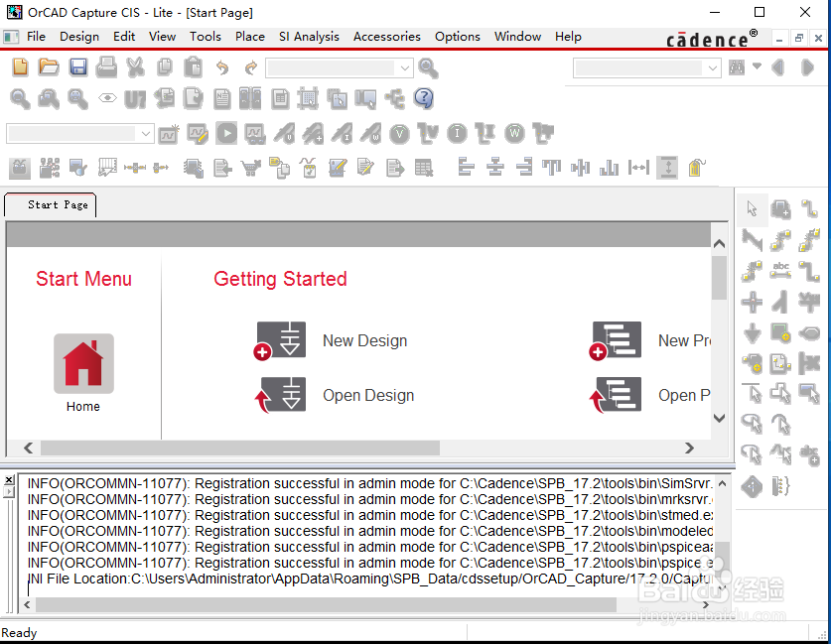Image resolution: width=831 pixels, height=644 pixels.
Task: Open the File menu
Action: point(36,37)
